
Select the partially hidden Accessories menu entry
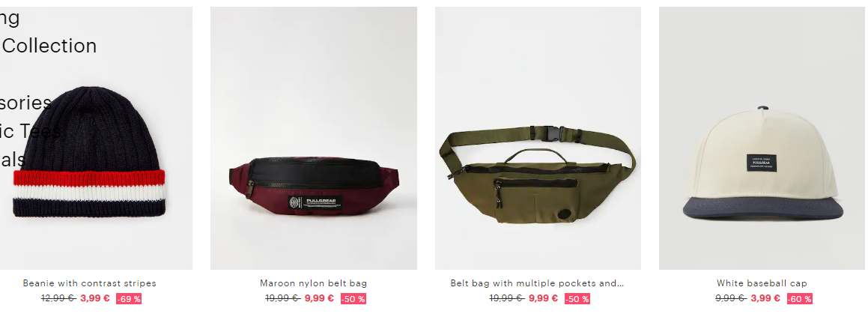(26, 103)
